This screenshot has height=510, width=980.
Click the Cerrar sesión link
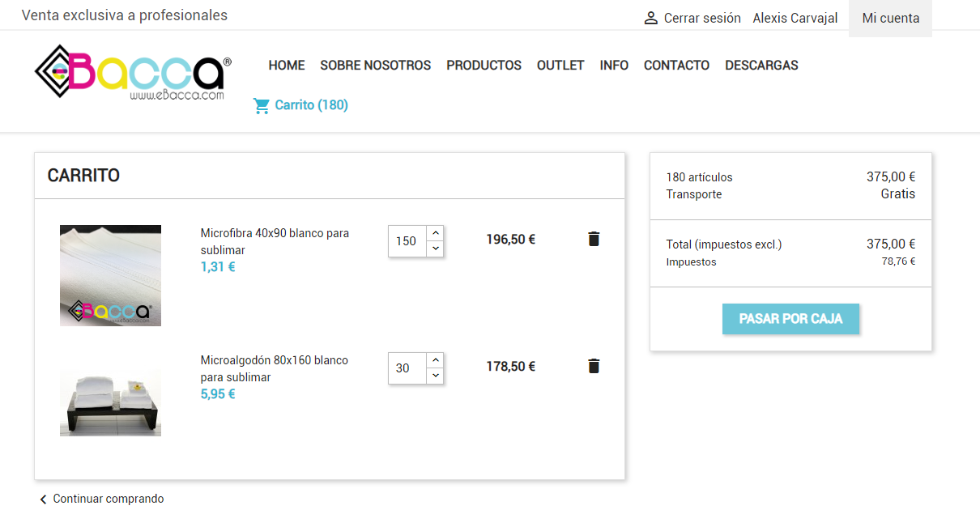[x=702, y=18]
